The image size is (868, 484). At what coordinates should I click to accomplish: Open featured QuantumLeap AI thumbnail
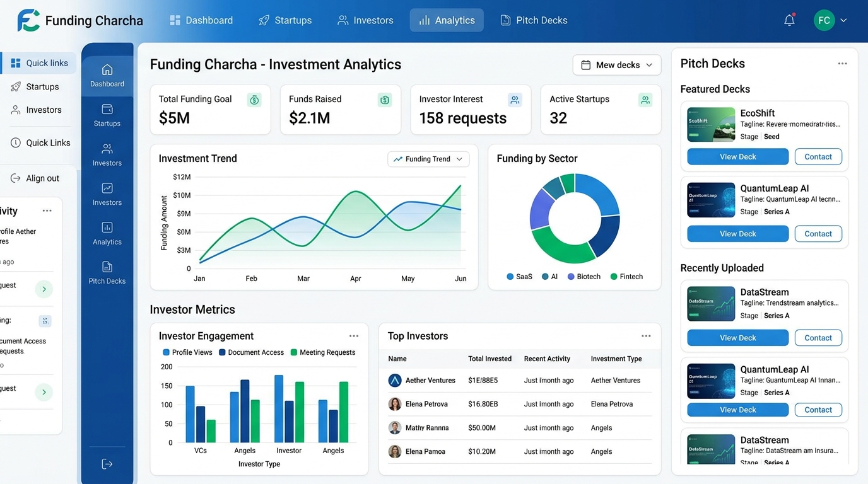click(x=711, y=200)
